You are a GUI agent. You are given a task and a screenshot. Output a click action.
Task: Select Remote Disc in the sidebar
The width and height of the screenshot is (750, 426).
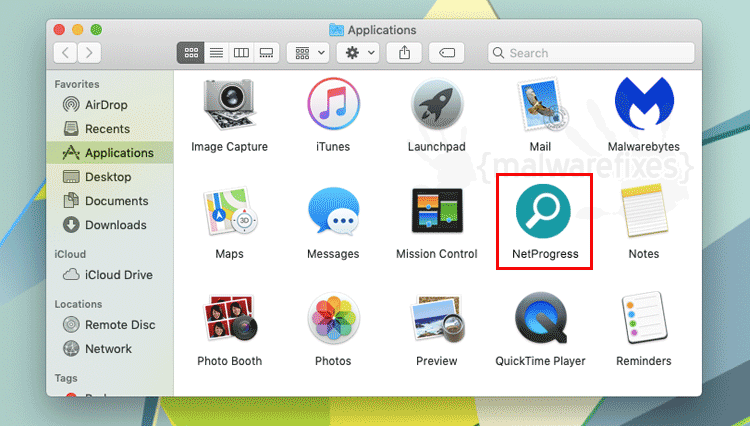(x=110, y=325)
